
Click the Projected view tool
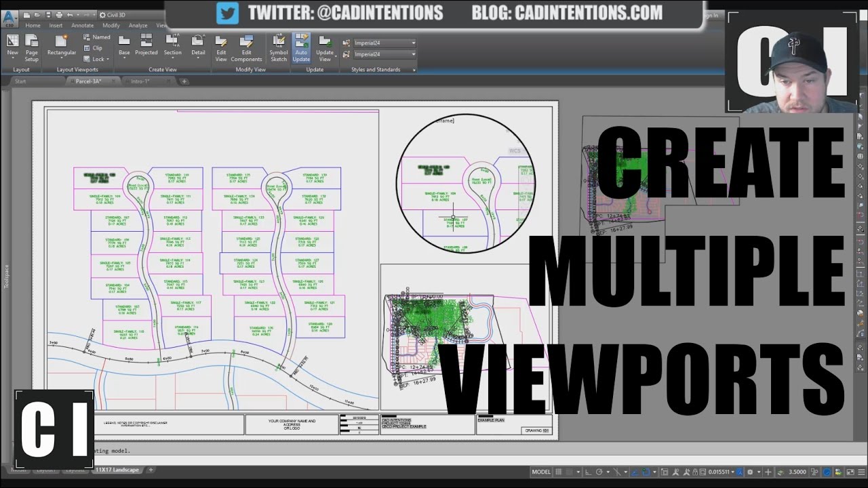click(x=146, y=45)
